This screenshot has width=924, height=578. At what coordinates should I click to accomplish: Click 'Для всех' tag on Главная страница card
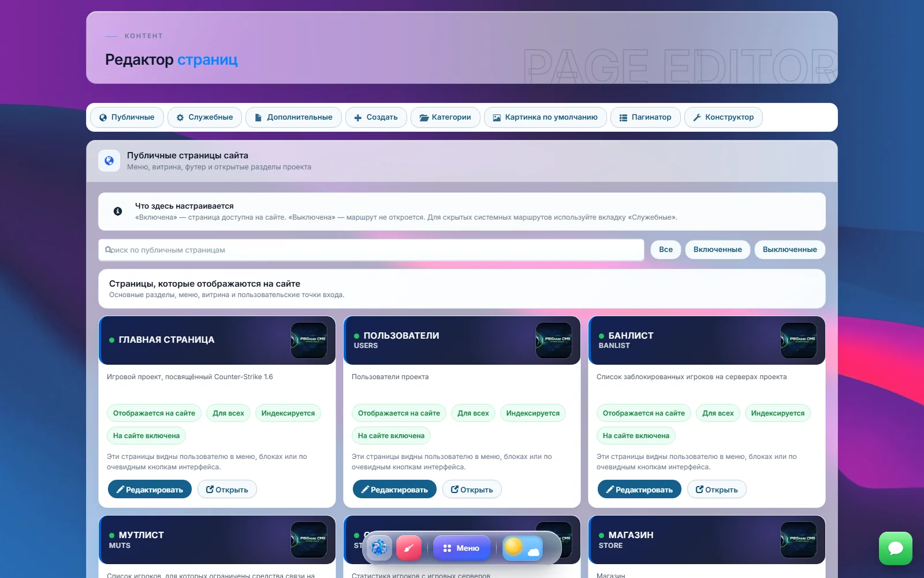[x=228, y=413]
